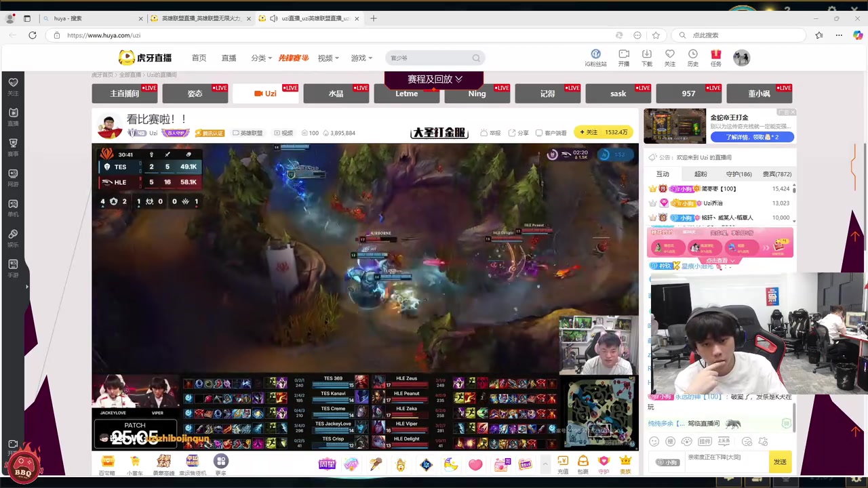
Task: Switch to the 守护(186) tab
Action: coord(738,174)
